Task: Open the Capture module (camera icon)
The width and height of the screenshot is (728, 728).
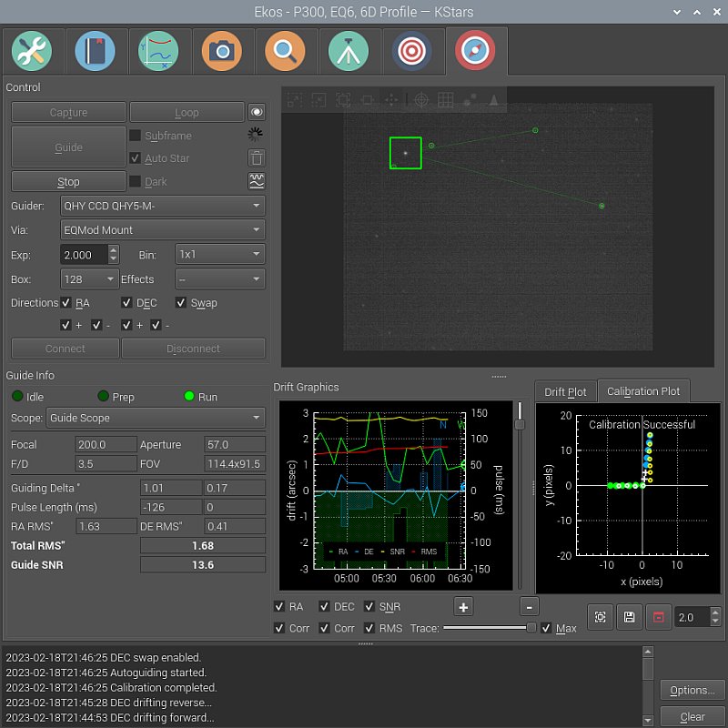Action: tap(221, 51)
